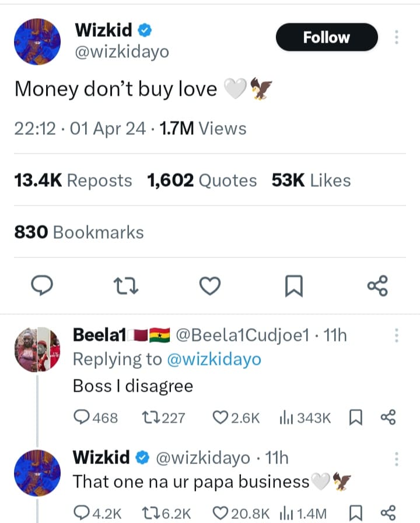Reply to the main Wizkid tweet
420x523 pixels.
(x=41, y=285)
